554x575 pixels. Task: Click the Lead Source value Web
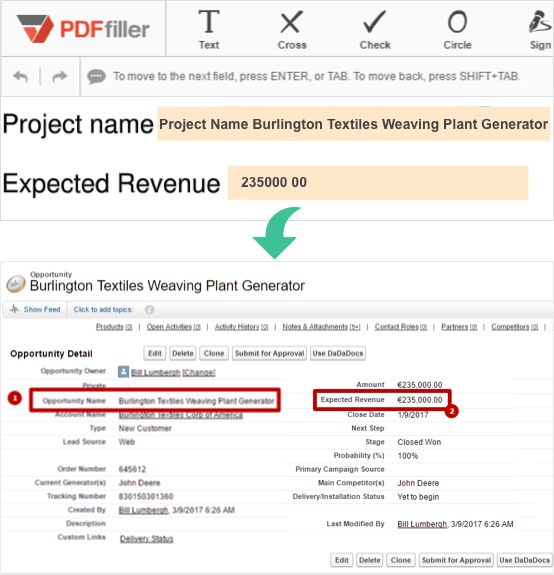pos(127,442)
